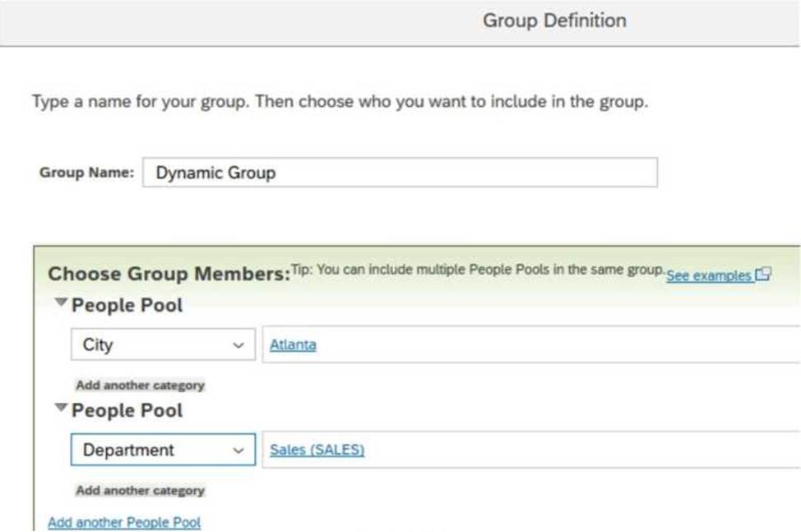Screen dimensions: 801x532
Task: Open the Sales (SALES) value link
Action: coord(317,450)
